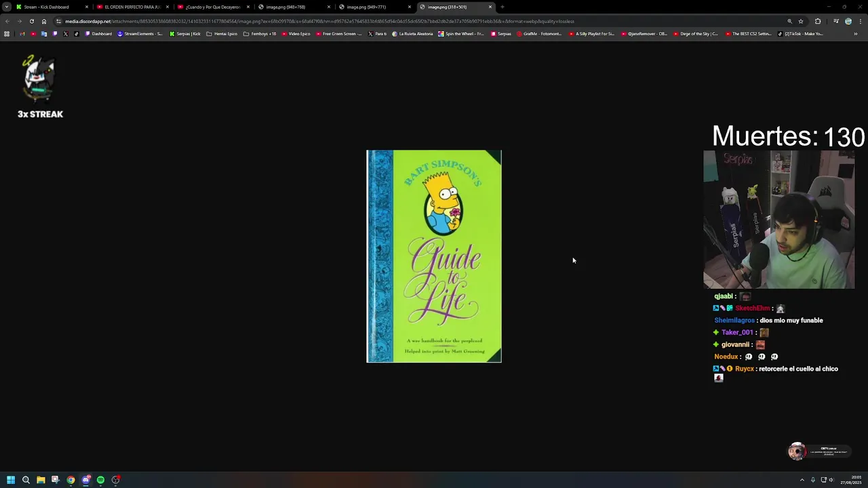Viewport: 868px width, 488px height.
Task: Open the Video Epico bookmark
Action: (x=296, y=34)
